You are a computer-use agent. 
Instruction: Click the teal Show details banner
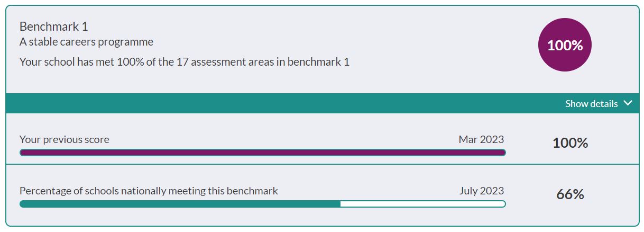(x=322, y=103)
